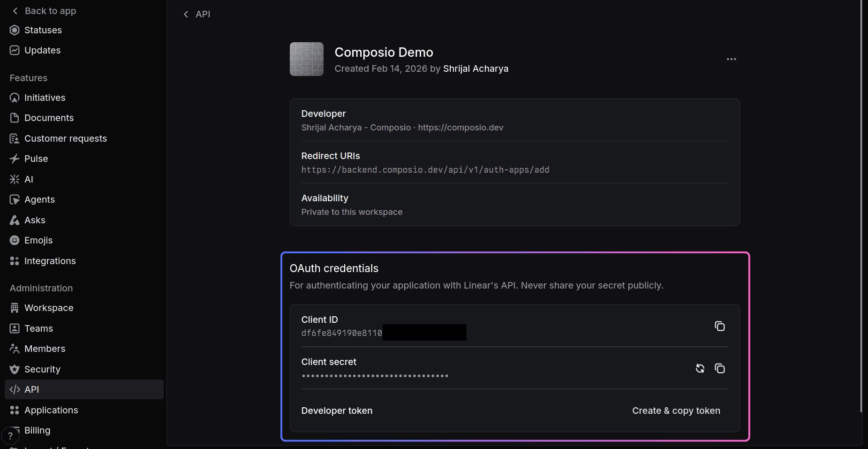This screenshot has width=868, height=449.
Task: Click the Security shield icon
Action: point(15,369)
